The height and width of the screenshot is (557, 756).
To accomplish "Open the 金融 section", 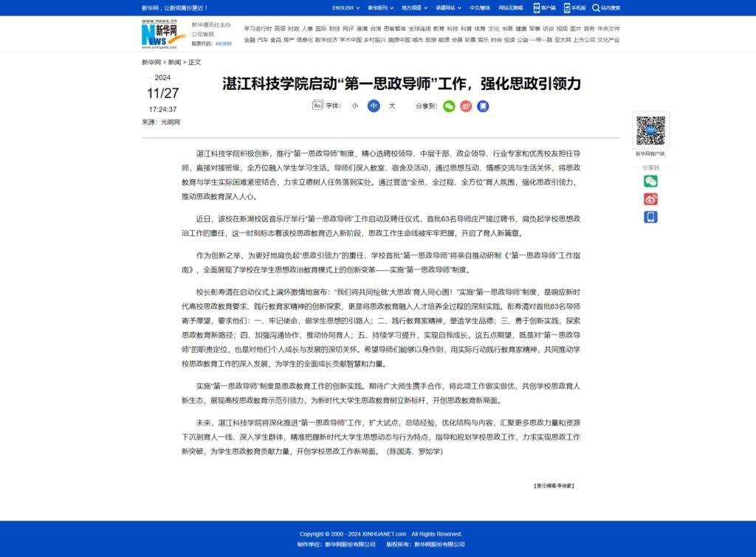I will (250, 40).
